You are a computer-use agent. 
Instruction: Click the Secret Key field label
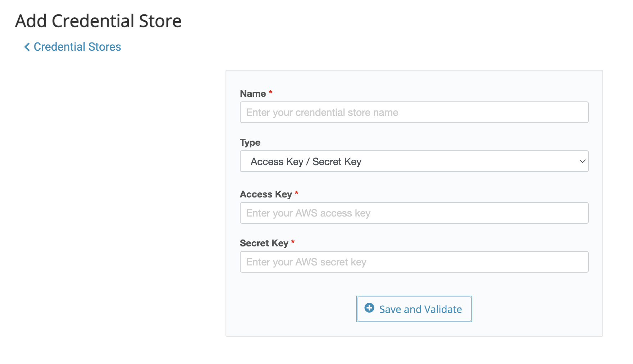point(264,244)
